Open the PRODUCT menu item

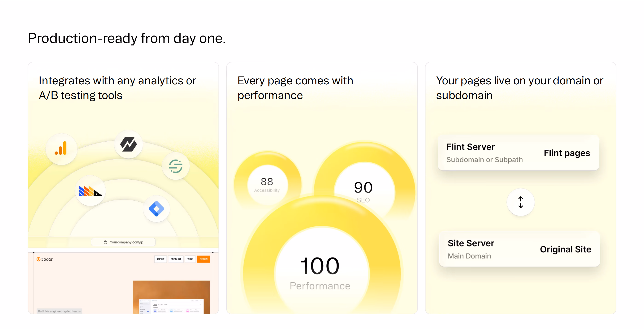click(x=176, y=259)
